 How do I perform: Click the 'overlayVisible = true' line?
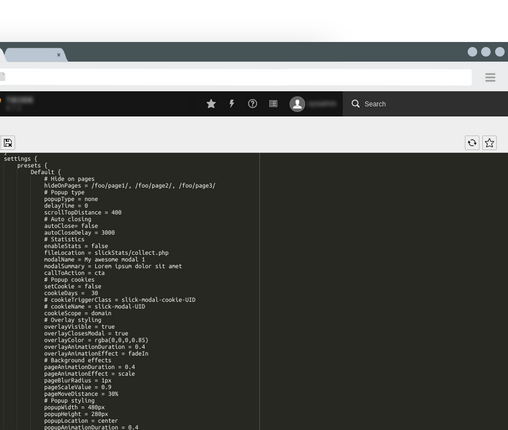point(79,327)
